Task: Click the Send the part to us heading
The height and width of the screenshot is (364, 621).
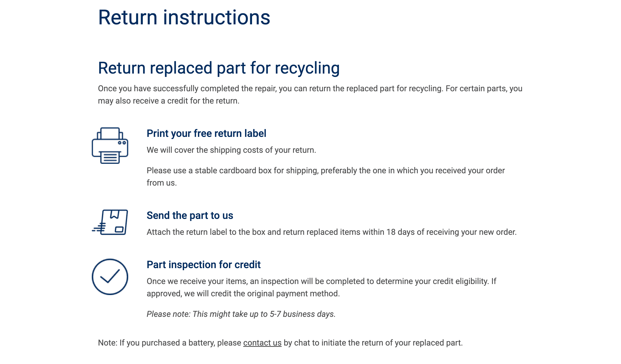Action: 190,215
